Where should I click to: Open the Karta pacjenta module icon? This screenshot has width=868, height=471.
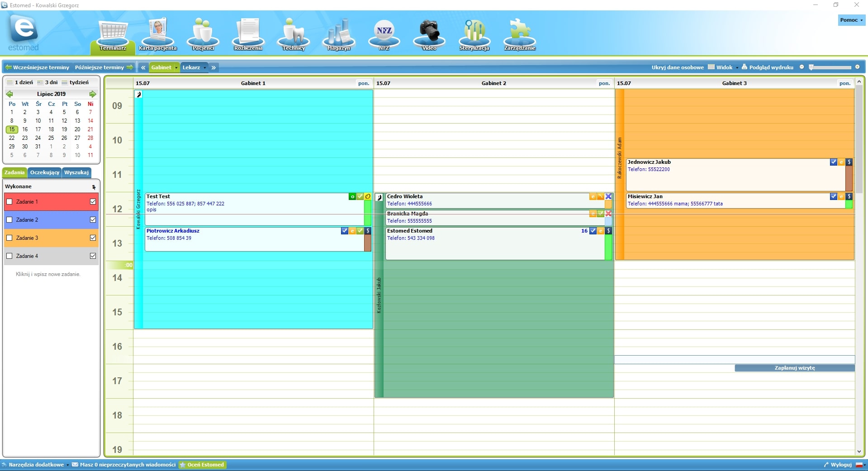coord(158,34)
